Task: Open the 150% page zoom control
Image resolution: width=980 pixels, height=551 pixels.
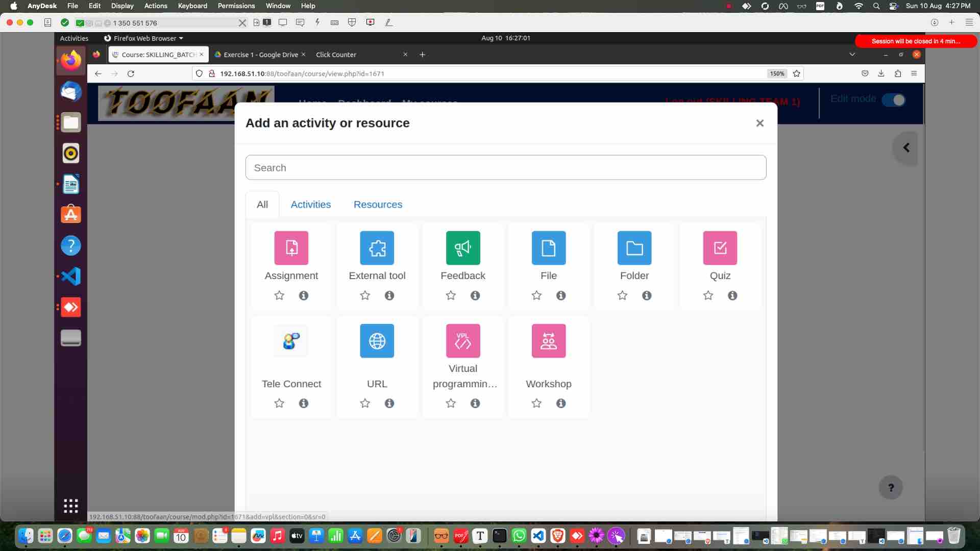Action: (x=776, y=73)
